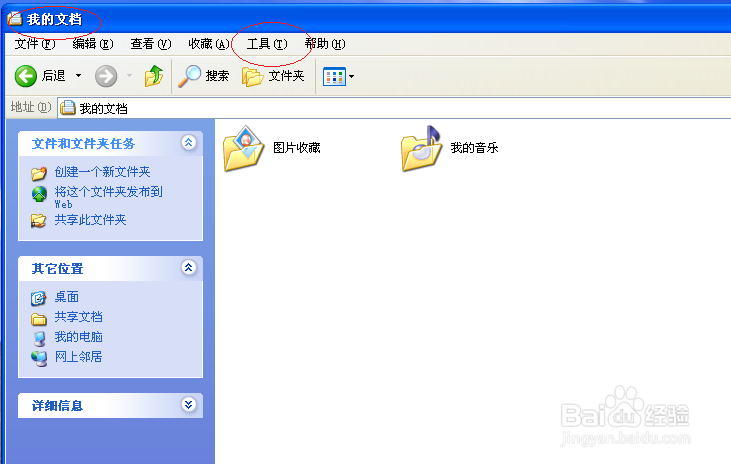Viewport: 731px width, 464px height.
Task: Expand the 详细信息 panel
Action: click(188, 404)
